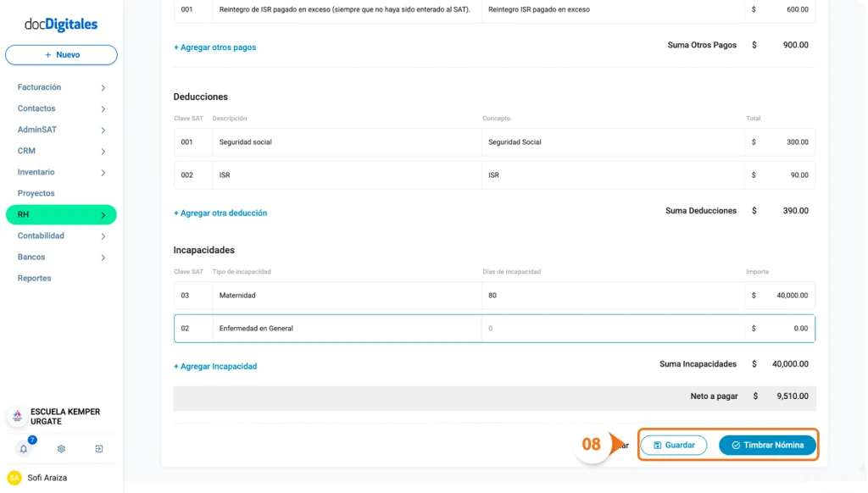The height and width of the screenshot is (493, 868).
Task: Expand the Contabilidad menu chevron
Action: coord(103,236)
